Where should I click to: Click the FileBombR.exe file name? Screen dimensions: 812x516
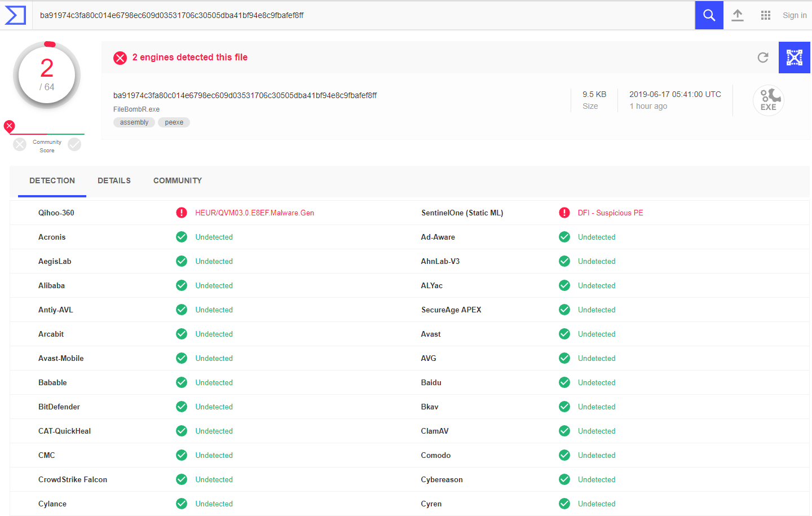click(x=136, y=109)
